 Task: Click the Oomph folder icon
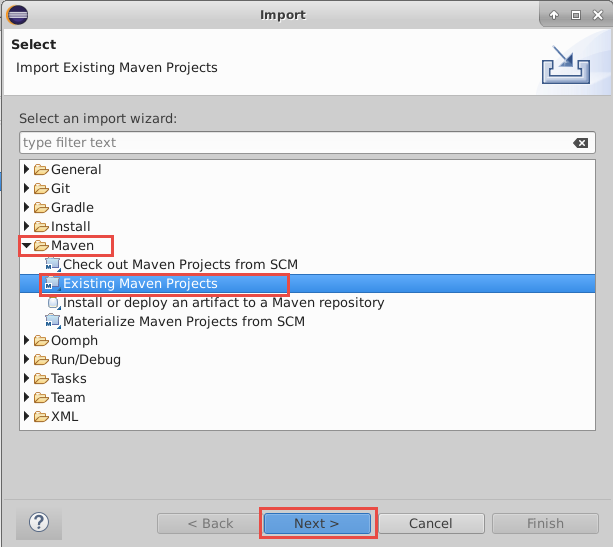click(x=41, y=341)
